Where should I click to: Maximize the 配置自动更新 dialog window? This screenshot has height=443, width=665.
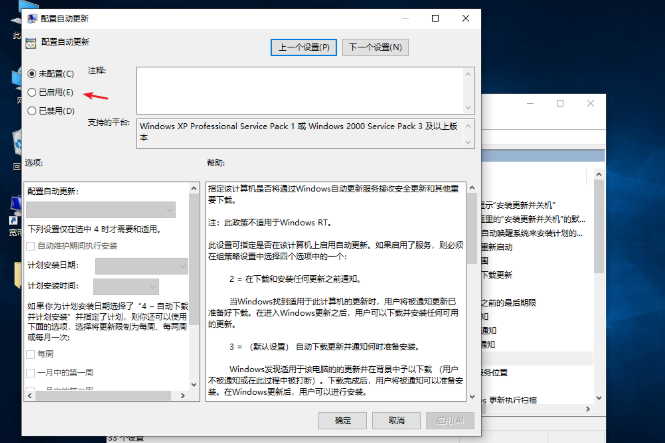pos(435,19)
